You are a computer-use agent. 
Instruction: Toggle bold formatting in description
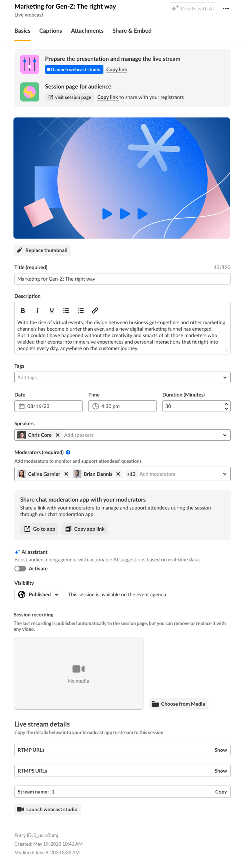tap(23, 310)
